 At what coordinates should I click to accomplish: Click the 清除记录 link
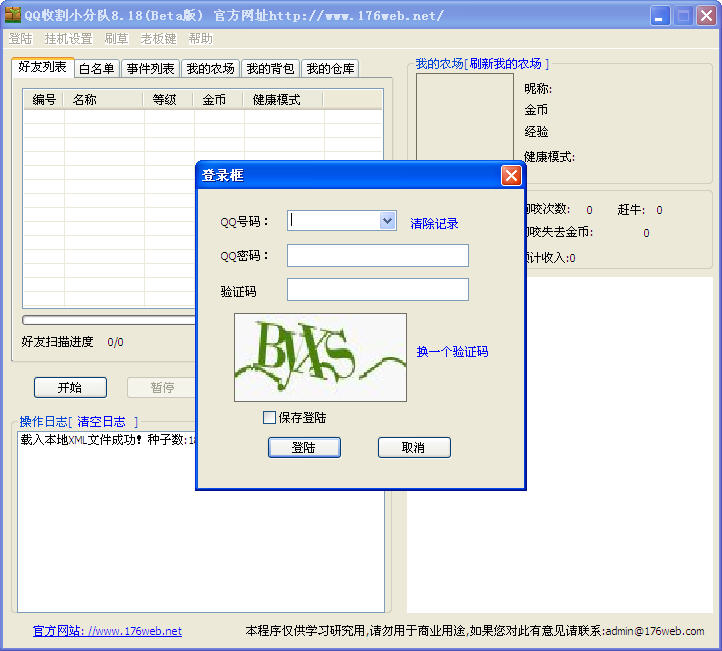tap(434, 224)
